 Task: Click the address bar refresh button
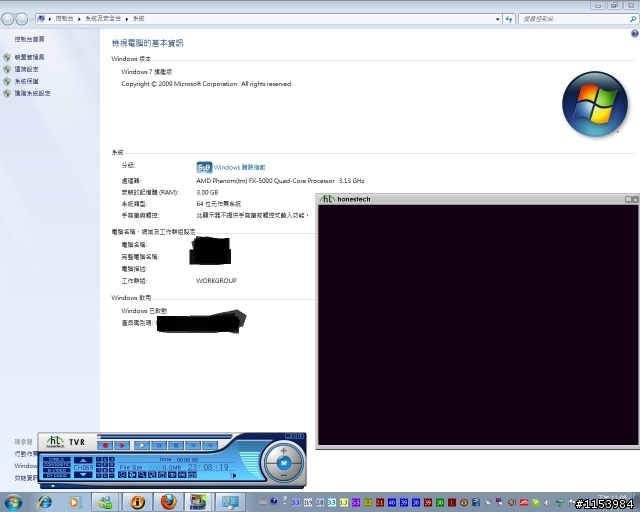(509, 19)
